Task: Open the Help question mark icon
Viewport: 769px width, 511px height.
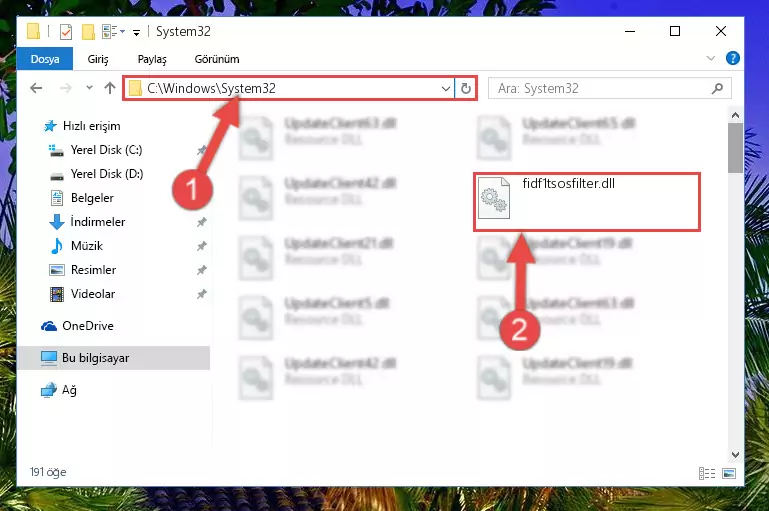Action: (x=732, y=58)
